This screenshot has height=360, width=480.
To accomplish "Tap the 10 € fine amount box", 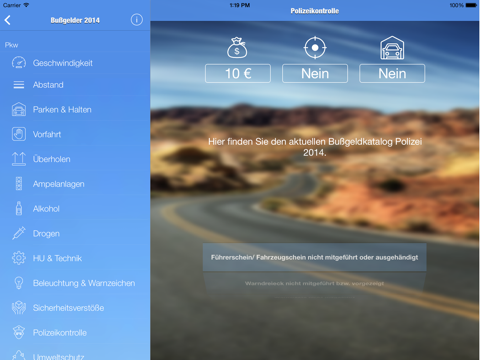I will tap(238, 73).
